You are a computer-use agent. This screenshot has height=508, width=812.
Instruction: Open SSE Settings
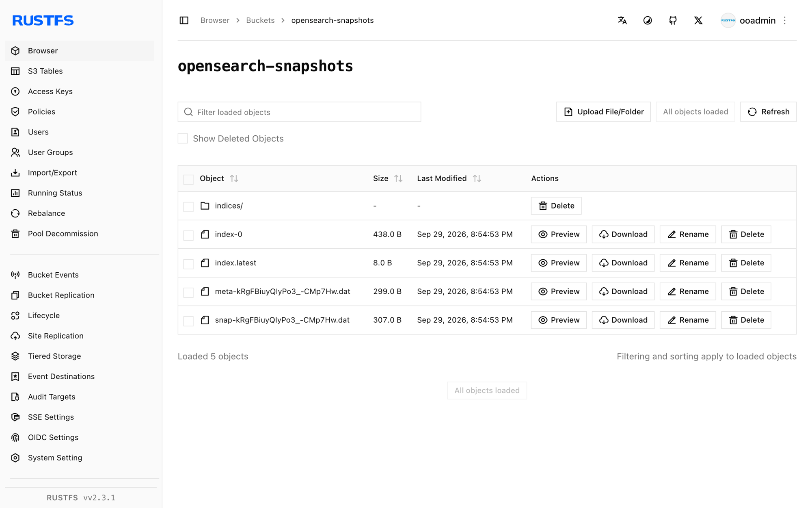point(80,417)
